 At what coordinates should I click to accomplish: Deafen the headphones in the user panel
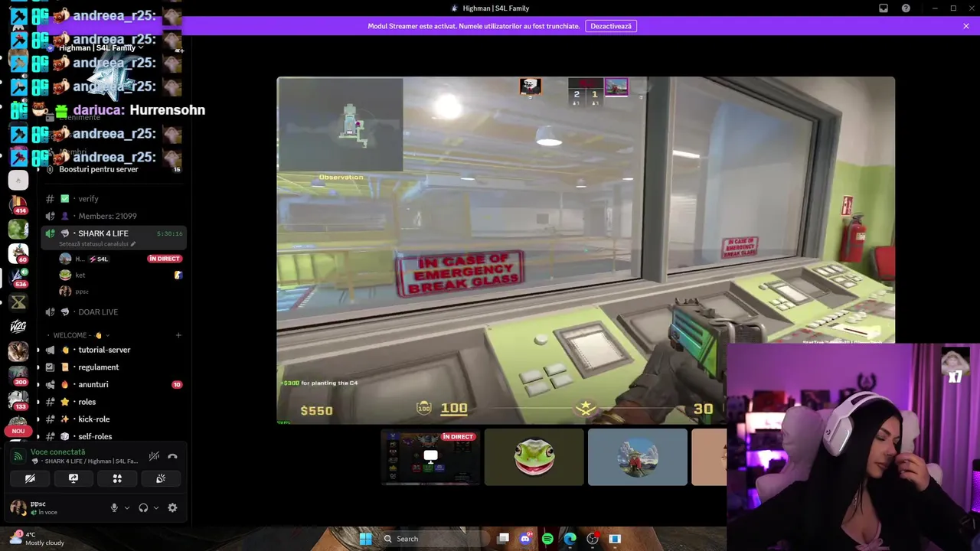click(143, 507)
